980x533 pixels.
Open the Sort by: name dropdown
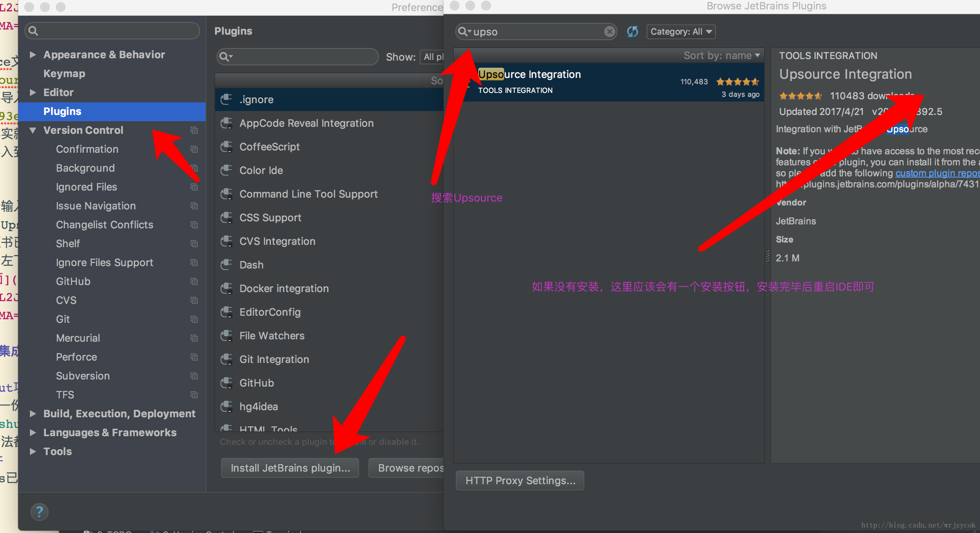[722, 56]
